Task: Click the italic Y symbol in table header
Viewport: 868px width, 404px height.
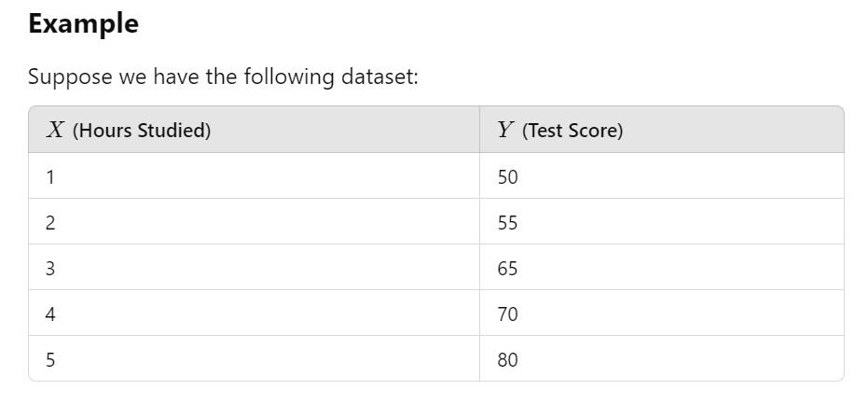Action: (505, 131)
